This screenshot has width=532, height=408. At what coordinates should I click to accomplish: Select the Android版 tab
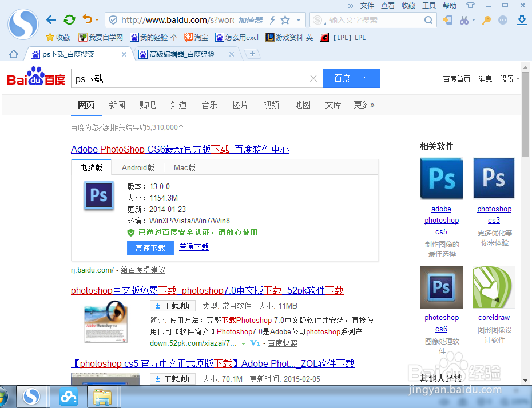pyautogui.click(x=138, y=167)
